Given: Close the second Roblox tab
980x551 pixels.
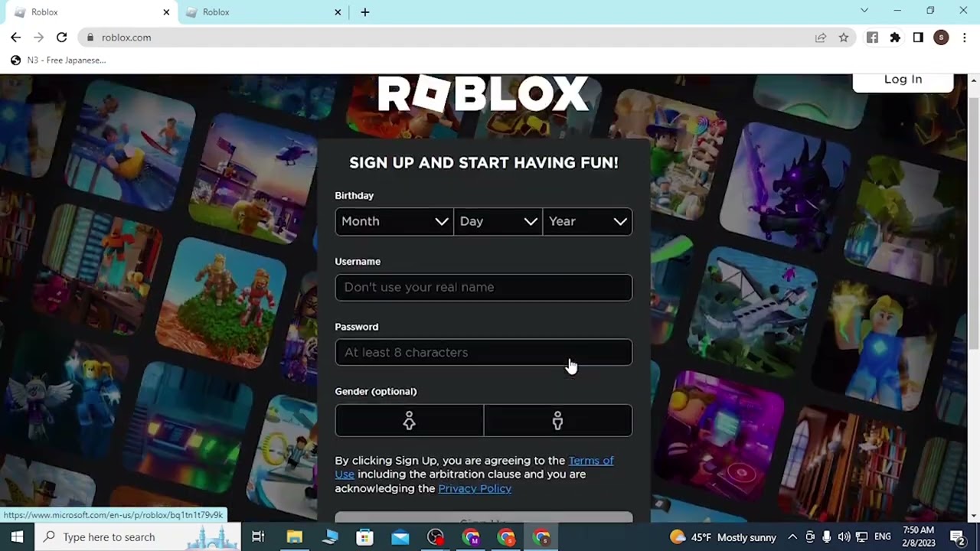Looking at the screenshot, I should tap(338, 12).
